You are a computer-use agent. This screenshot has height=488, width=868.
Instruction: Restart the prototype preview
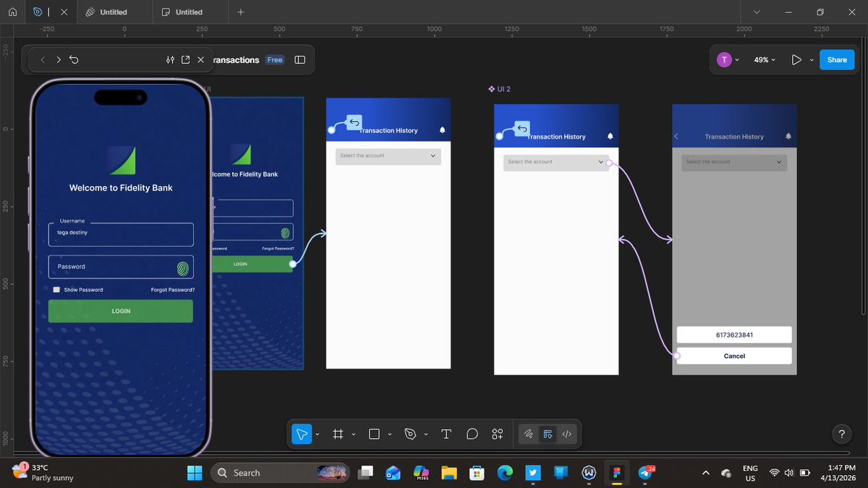[x=74, y=60]
